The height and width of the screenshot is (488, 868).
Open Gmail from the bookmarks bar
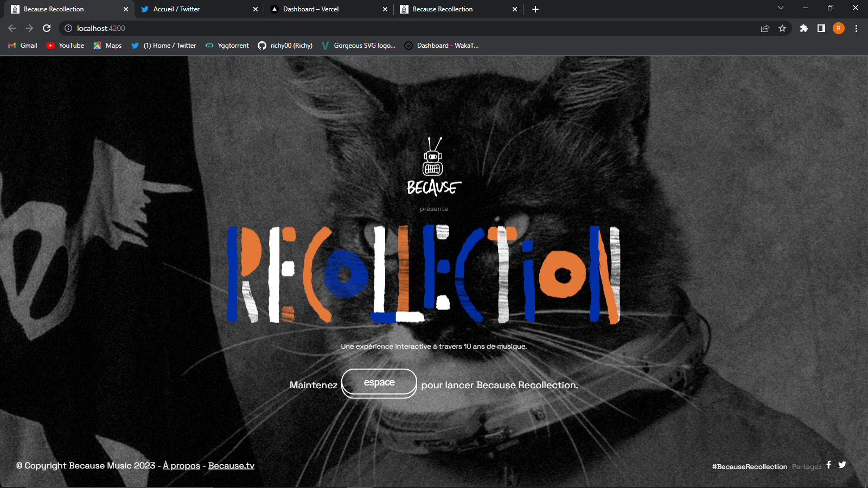coord(22,46)
